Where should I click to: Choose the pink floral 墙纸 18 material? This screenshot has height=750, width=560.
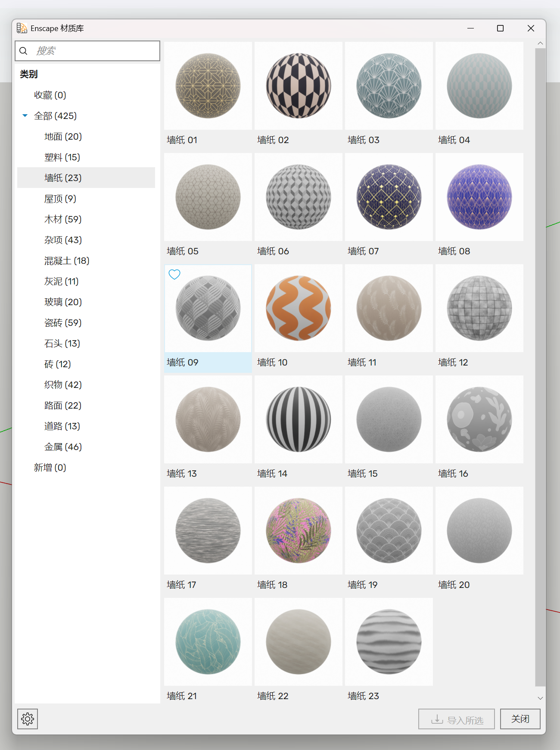pos(298,531)
